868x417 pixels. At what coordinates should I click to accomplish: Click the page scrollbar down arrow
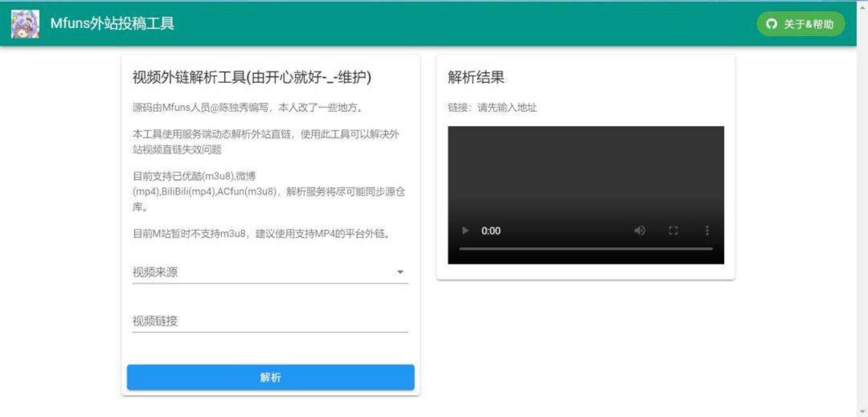(862, 411)
